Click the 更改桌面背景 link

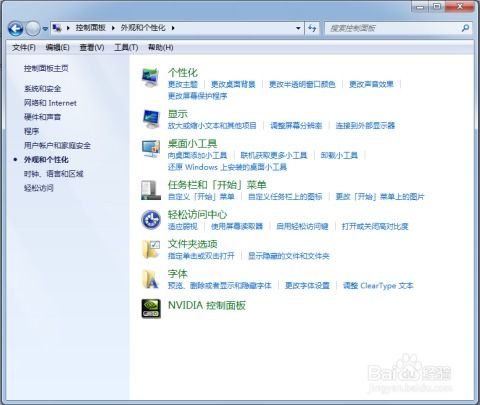(x=233, y=84)
